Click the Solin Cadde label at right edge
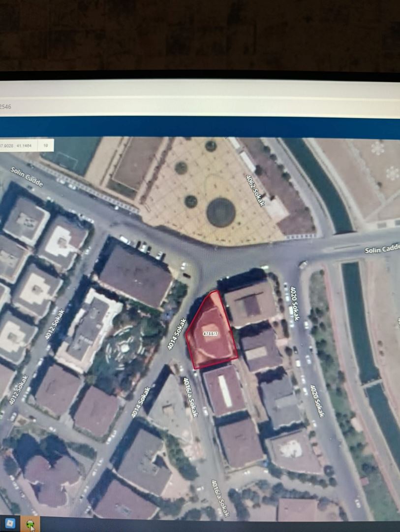Viewport: 400px width, 532px height. pyautogui.click(x=382, y=250)
